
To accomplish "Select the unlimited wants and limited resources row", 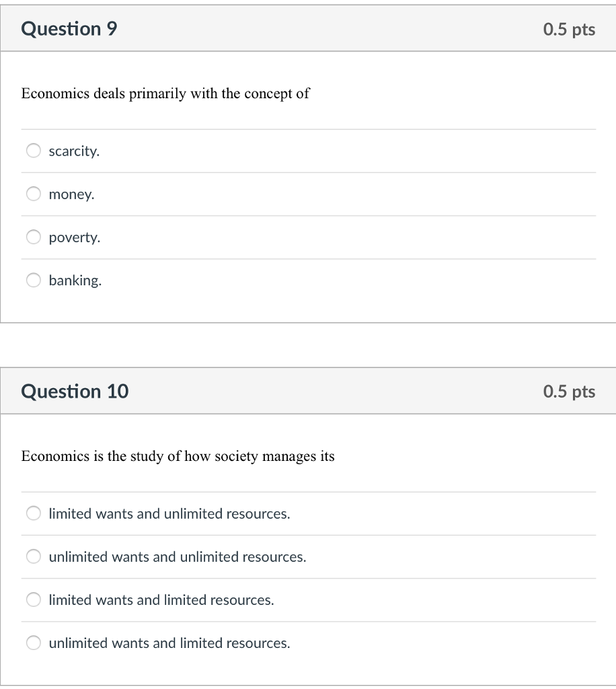I will pyautogui.click(x=169, y=643).
